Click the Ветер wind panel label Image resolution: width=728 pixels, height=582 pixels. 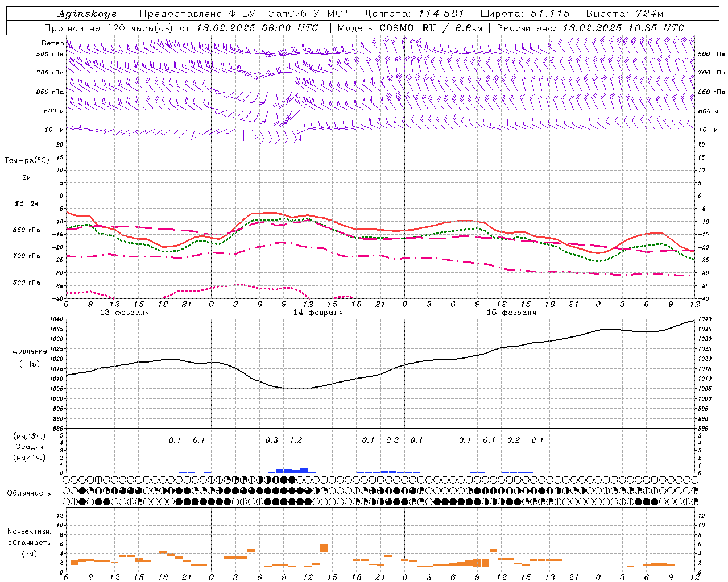coord(52,43)
